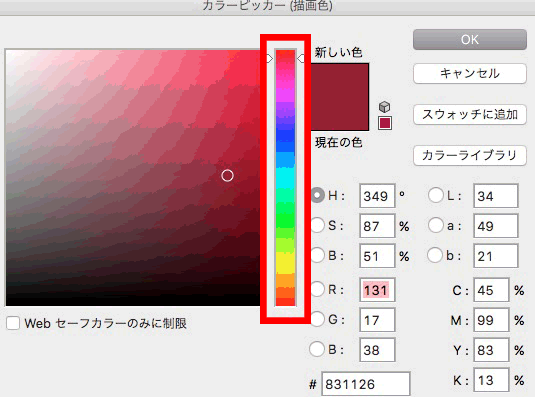Click the カラーピッカー (描画色) title text

267,5
